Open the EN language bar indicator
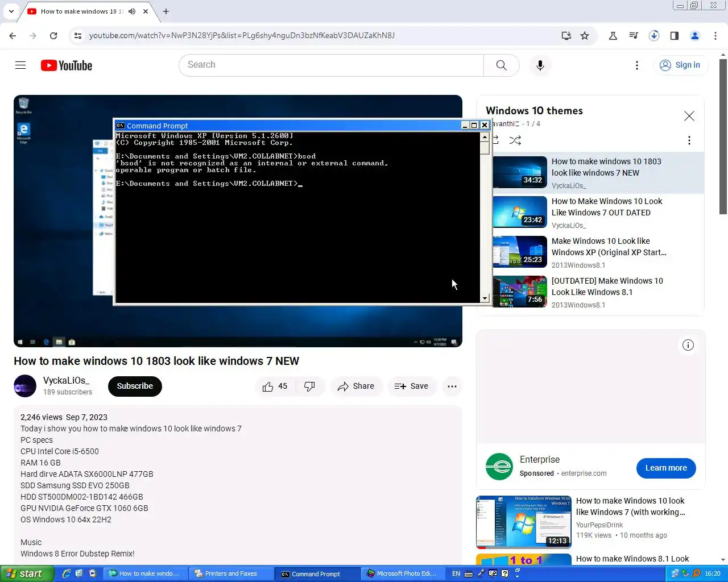The width and height of the screenshot is (728, 582). point(456,573)
